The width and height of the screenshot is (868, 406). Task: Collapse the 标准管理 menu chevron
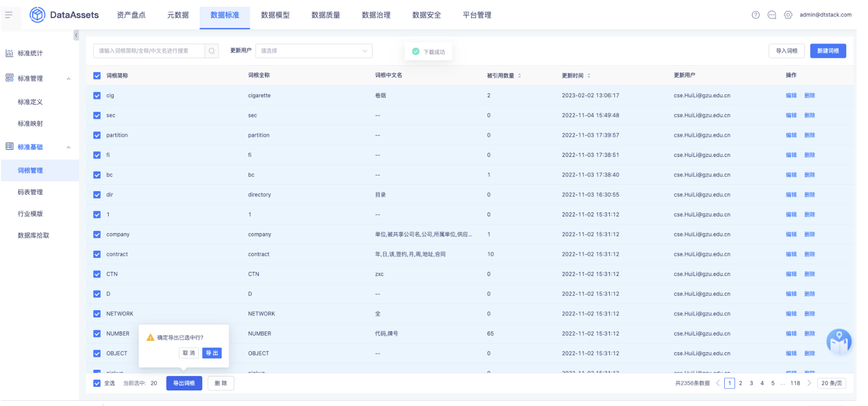click(68, 79)
